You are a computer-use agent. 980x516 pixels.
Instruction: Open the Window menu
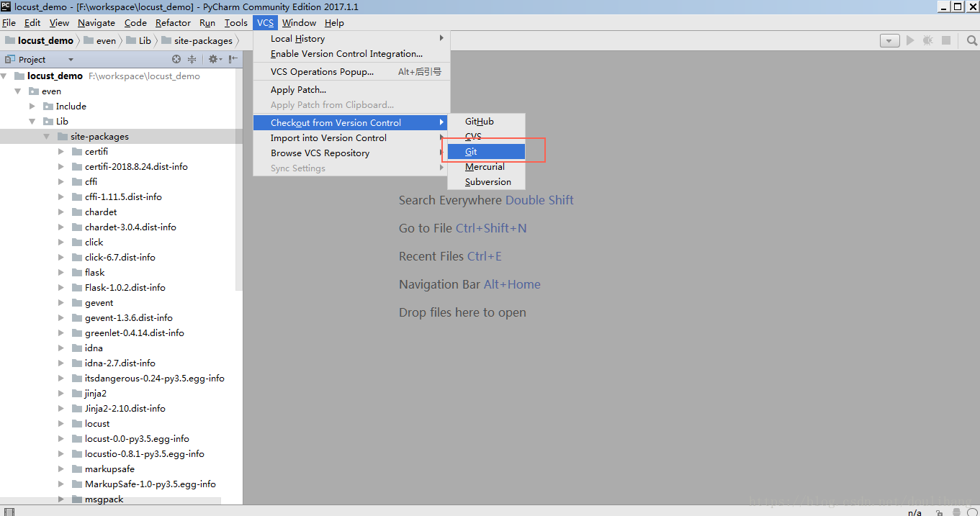point(299,23)
